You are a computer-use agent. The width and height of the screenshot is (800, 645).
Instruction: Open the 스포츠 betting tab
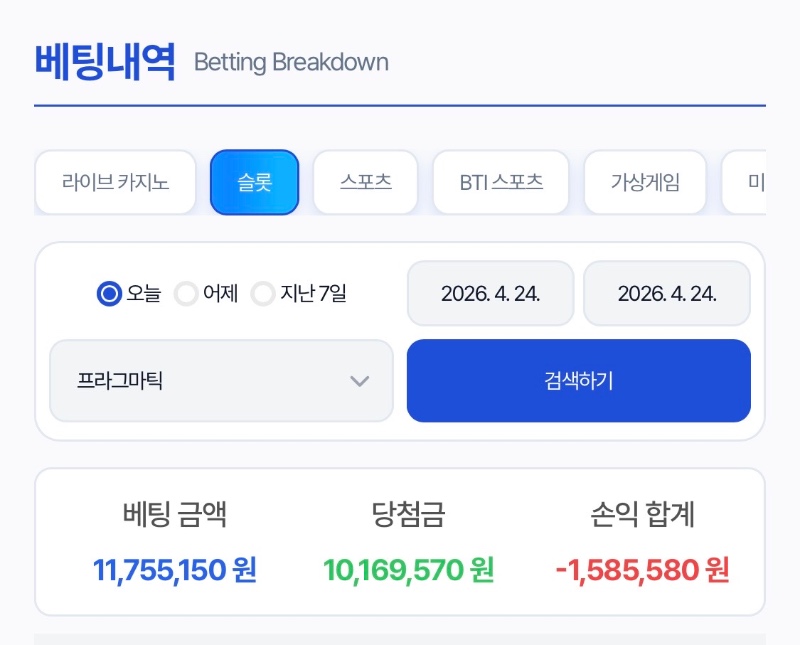tap(365, 182)
